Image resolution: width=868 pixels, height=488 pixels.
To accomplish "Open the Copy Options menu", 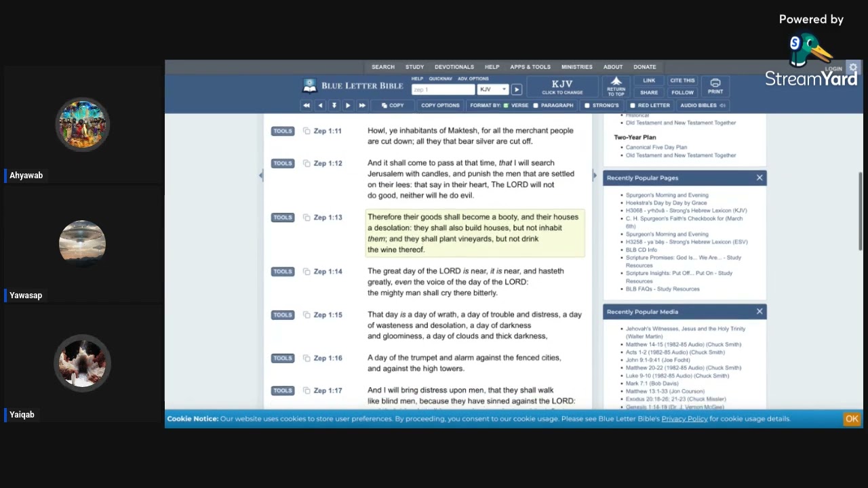I will pos(440,106).
